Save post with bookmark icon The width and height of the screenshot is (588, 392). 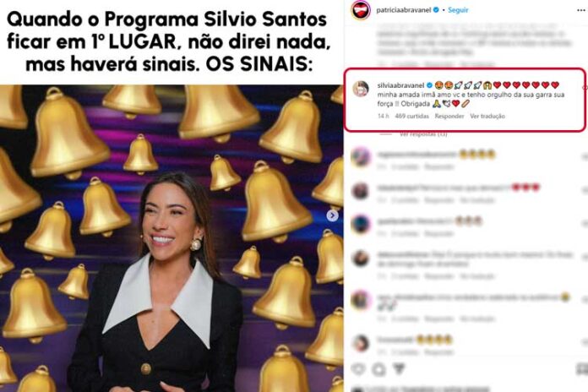point(582,369)
